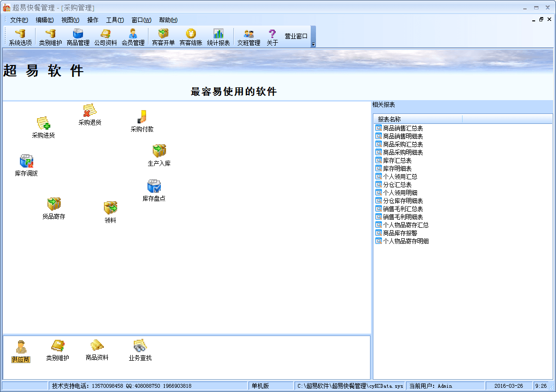The width and height of the screenshot is (556, 392).
Task: Select the 供应商 supplier icon
Action: 21,348
